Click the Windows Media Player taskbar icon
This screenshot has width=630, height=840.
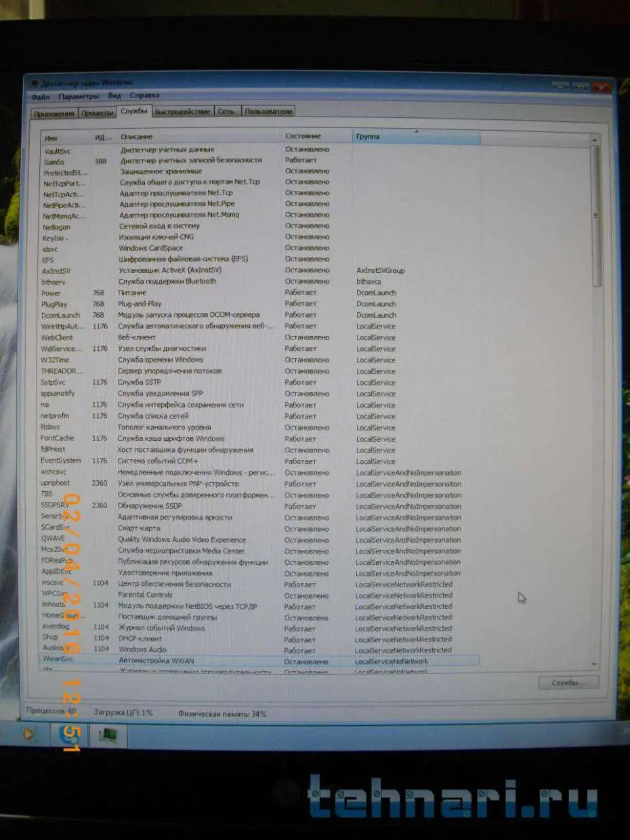(28, 734)
